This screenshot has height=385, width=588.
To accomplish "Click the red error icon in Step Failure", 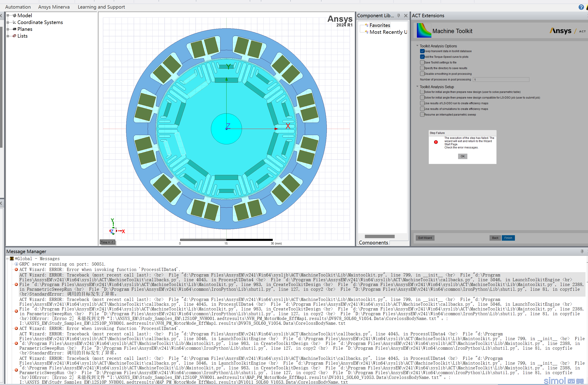I will 436,142.
